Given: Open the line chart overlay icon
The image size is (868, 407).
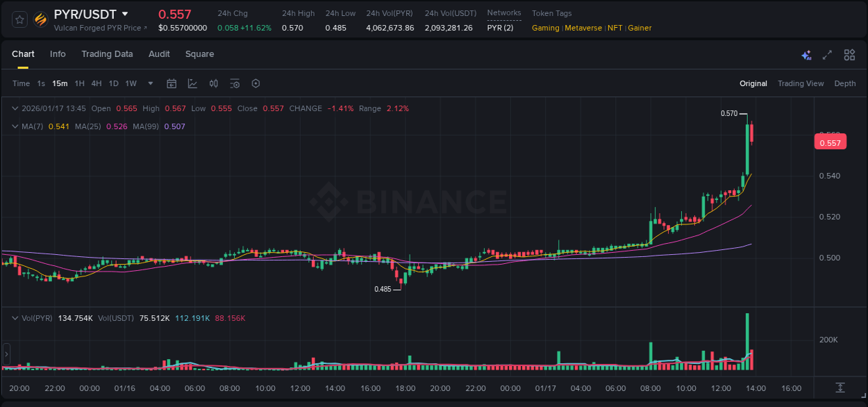Looking at the screenshot, I should [x=192, y=83].
